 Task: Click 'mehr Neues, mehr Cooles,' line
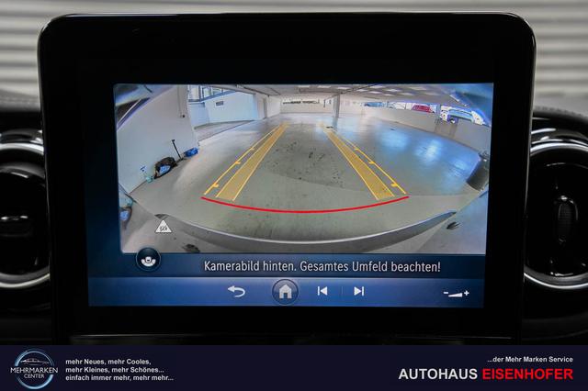pyautogui.click(x=108, y=362)
